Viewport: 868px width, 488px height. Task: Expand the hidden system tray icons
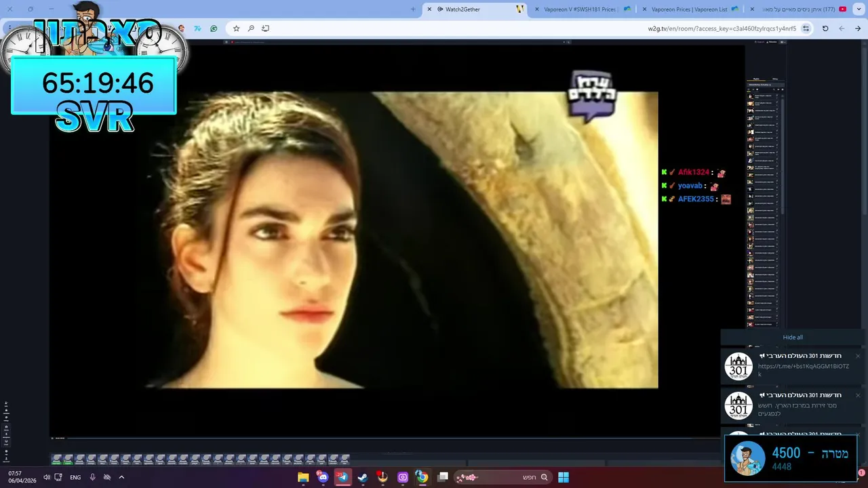pos(121,477)
